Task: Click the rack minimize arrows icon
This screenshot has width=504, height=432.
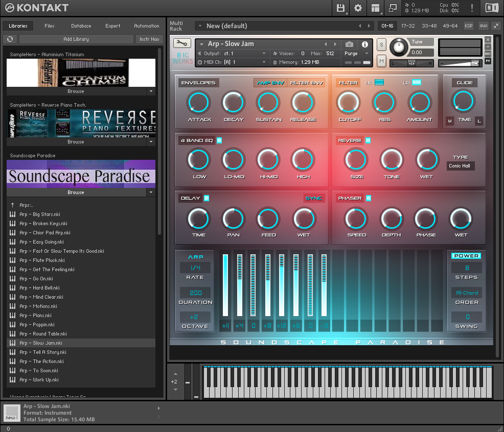Action: tap(496, 26)
